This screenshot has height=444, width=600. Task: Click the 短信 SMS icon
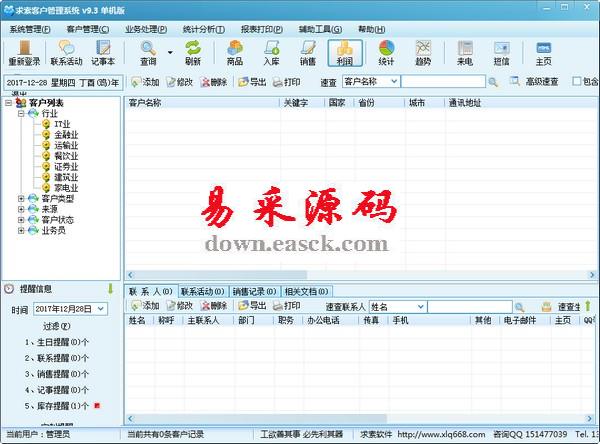(x=501, y=53)
